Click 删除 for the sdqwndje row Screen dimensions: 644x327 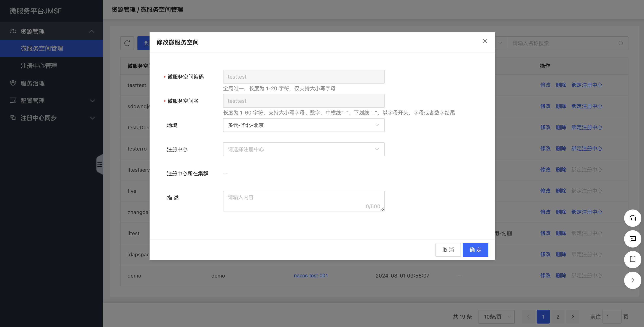point(561,106)
